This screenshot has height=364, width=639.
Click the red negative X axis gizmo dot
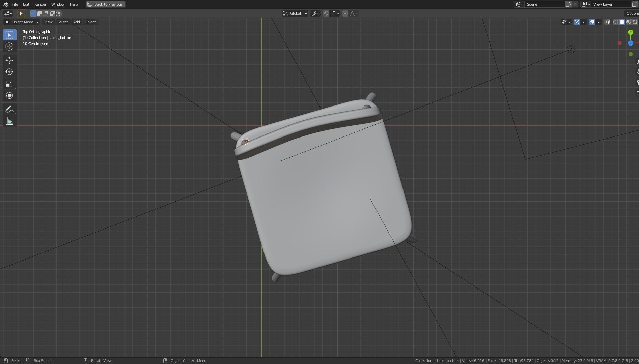pyautogui.click(x=619, y=43)
